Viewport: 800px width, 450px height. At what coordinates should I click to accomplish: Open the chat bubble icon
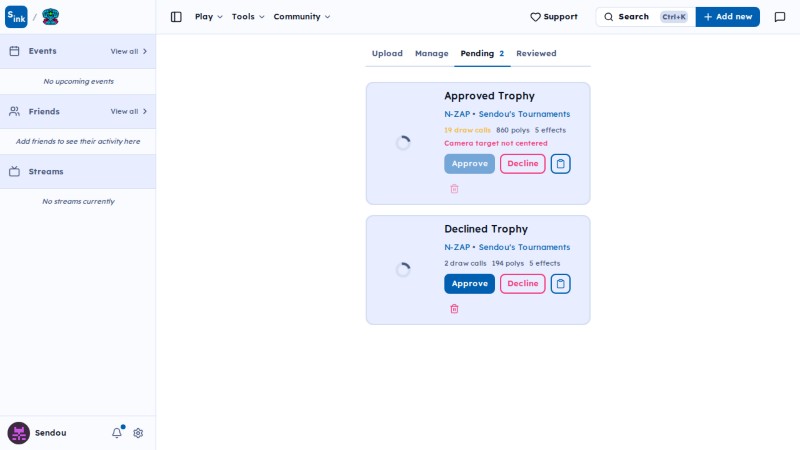pos(780,17)
